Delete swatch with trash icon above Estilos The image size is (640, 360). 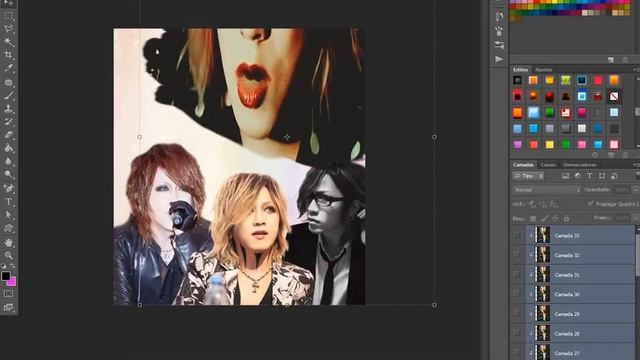coord(625,60)
